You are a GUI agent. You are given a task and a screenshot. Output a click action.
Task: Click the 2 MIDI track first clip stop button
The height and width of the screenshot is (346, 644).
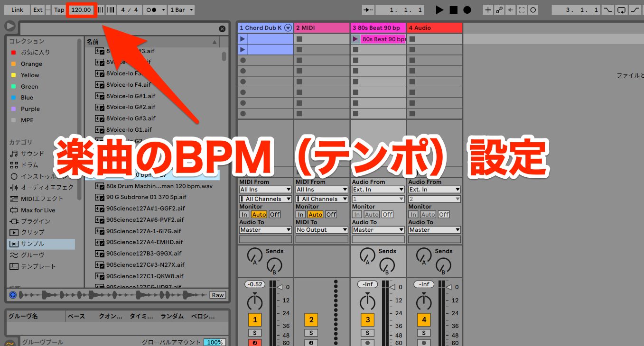point(299,39)
